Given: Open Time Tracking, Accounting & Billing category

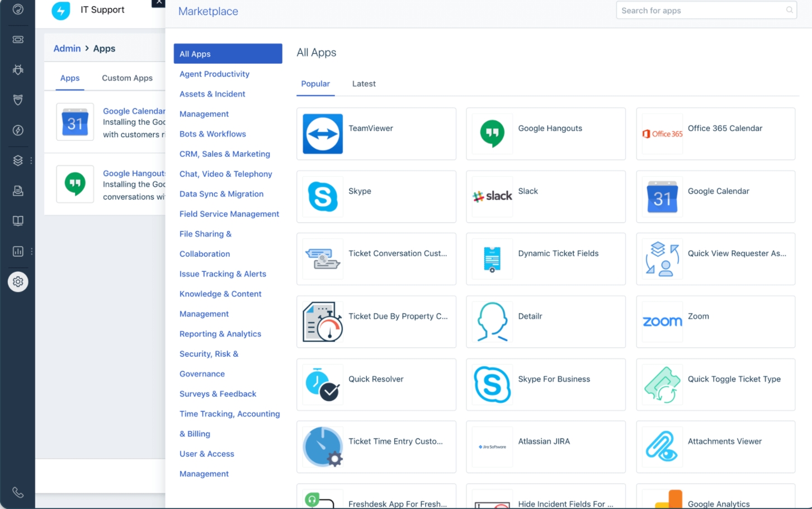Looking at the screenshot, I should (230, 424).
